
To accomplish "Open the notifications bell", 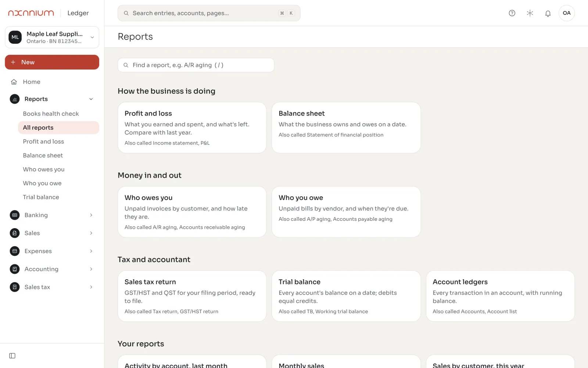I will pos(548,13).
